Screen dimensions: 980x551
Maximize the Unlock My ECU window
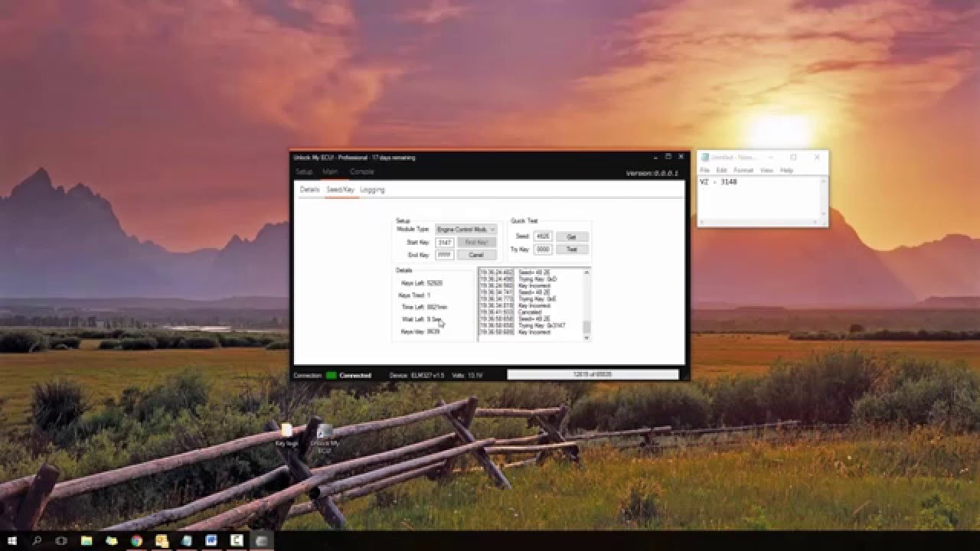tap(668, 157)
